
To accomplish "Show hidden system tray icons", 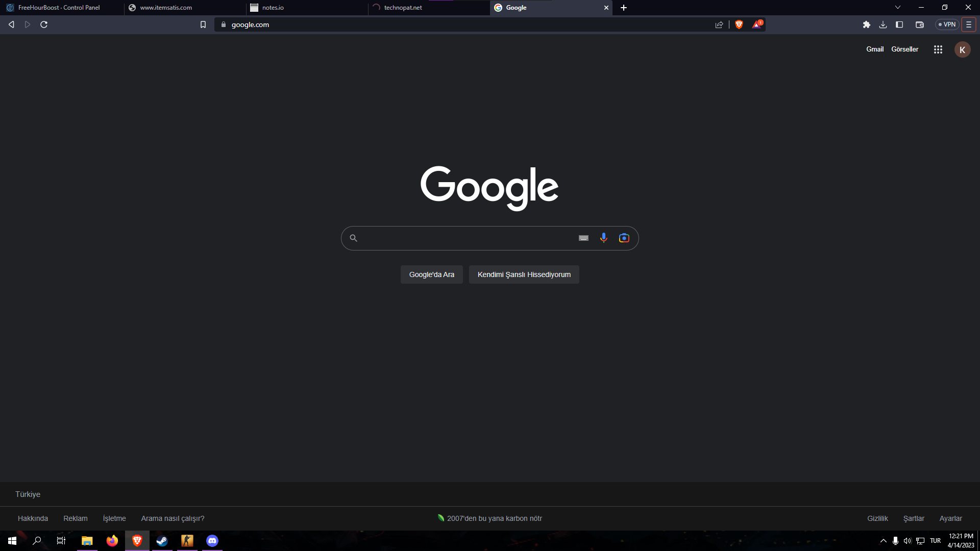I will pyautogui.click(x=883, y=541).
